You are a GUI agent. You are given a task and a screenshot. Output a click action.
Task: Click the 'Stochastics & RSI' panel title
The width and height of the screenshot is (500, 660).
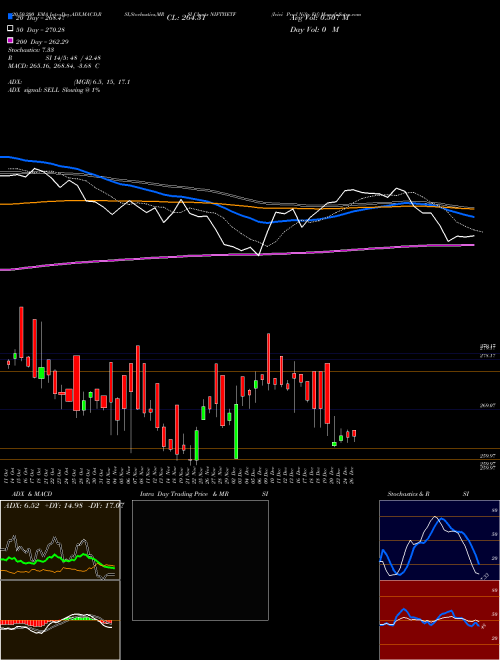click(x=428, y=494)
